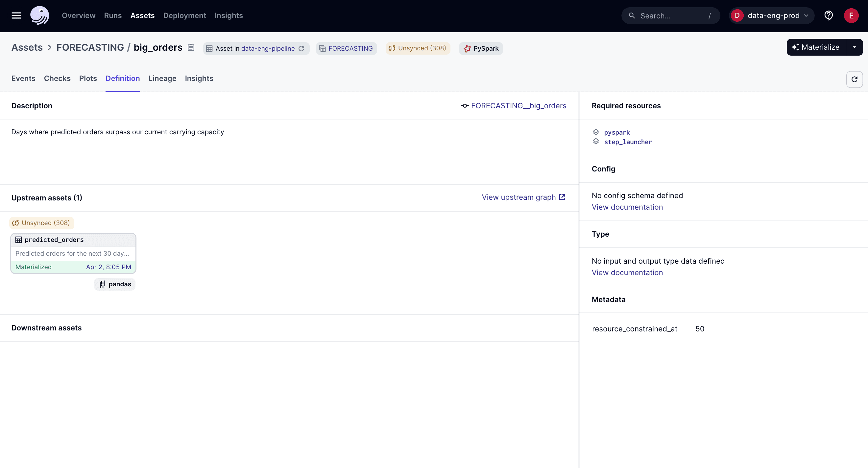868x468 pixels.
Task: Copy asset name using the clipboard icon
Action: pyautogui.click(x=191, y=47)
